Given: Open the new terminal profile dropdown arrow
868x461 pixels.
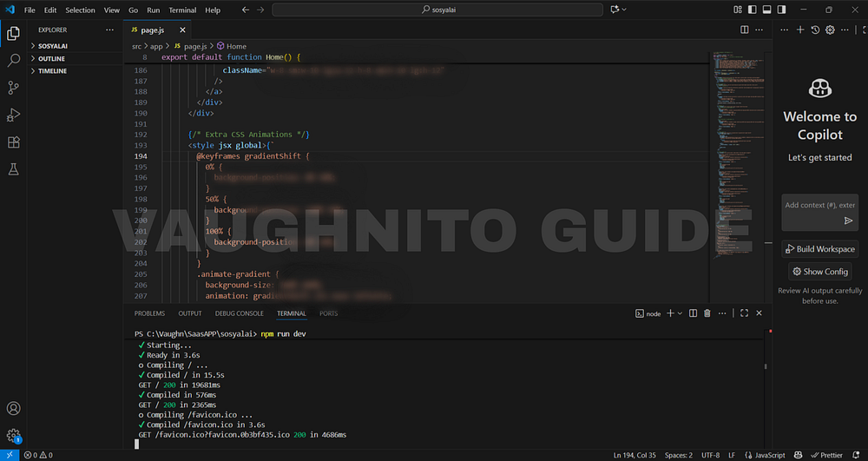Looking at the screenshot, I should click(680, 313).
